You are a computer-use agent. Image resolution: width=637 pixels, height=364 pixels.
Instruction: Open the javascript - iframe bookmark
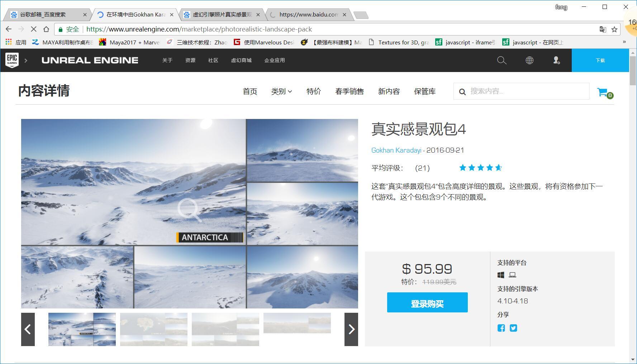[x=465, y=42]
